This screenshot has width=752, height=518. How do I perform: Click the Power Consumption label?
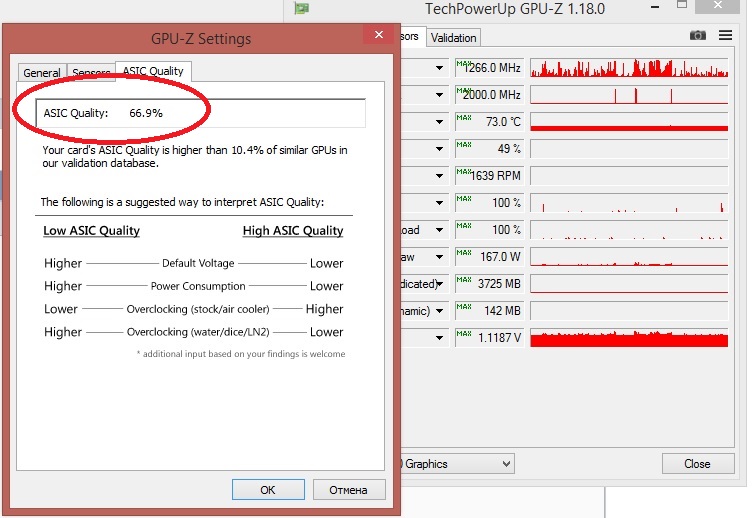point(198,286)
